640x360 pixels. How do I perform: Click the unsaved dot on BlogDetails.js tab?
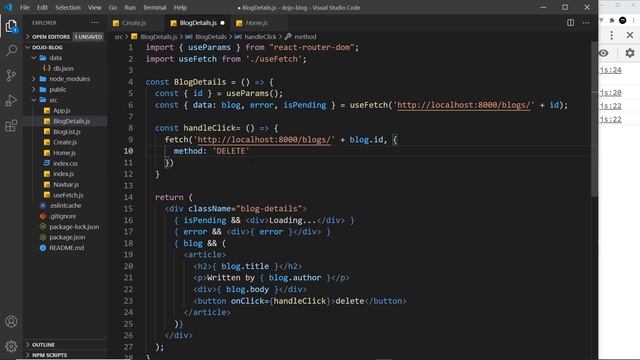pos(222,23)
